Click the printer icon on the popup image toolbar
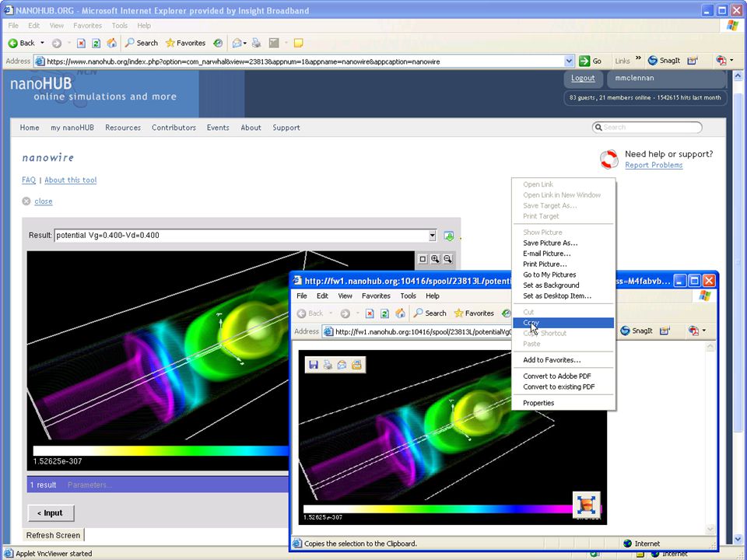747x560 pixels. pos(328,365)
